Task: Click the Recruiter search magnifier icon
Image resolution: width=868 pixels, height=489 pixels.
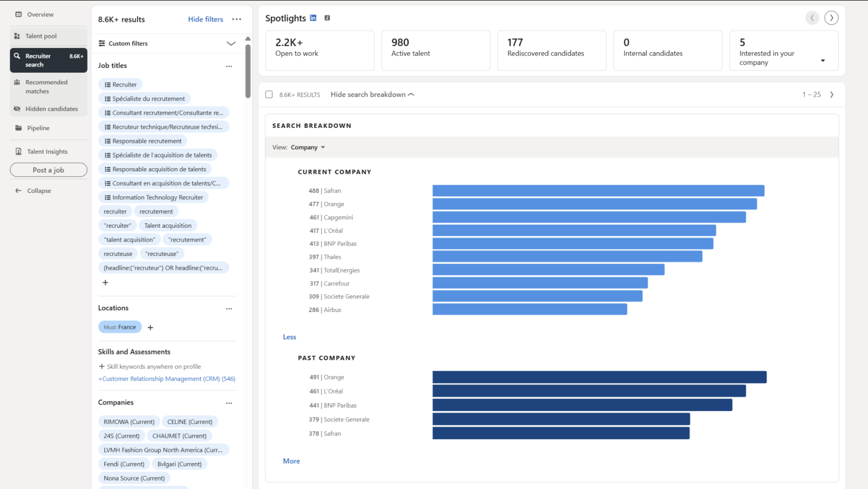Action: click(x=17, y=56)
